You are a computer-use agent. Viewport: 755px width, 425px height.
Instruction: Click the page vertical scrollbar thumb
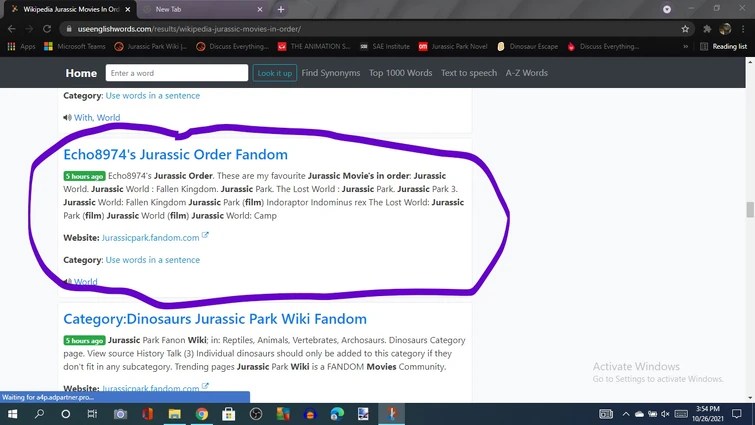coord(750,210)
